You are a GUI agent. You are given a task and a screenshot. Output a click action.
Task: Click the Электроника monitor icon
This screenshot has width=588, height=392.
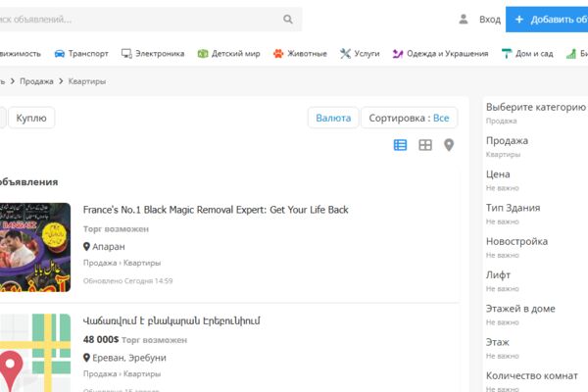pos(126,54)
